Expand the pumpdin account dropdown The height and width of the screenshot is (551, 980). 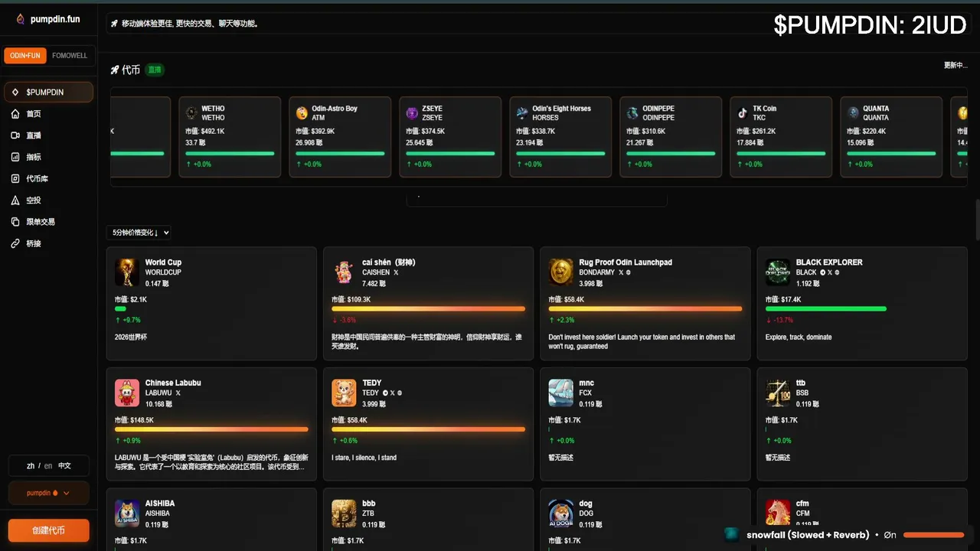[x=48, y=493]
